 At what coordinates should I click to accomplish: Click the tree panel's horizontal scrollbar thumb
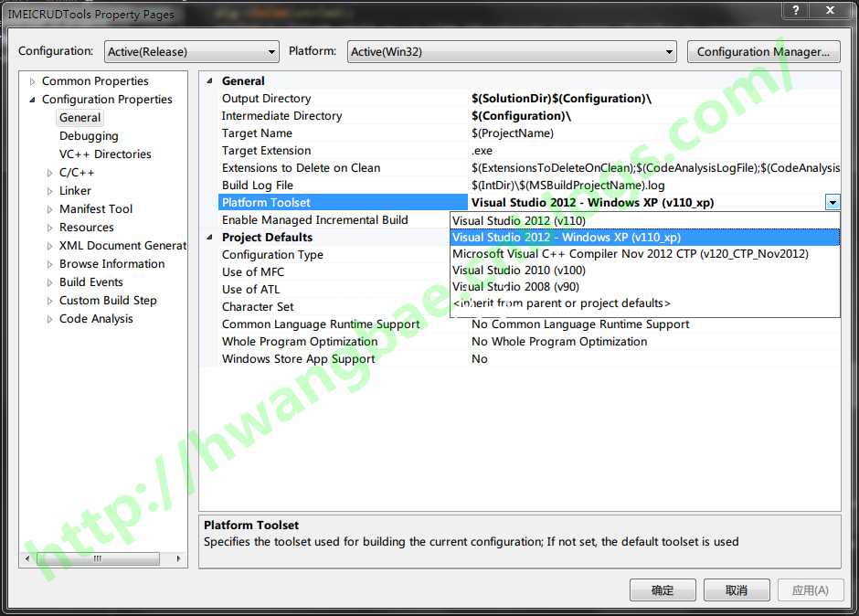pos(98,558)
